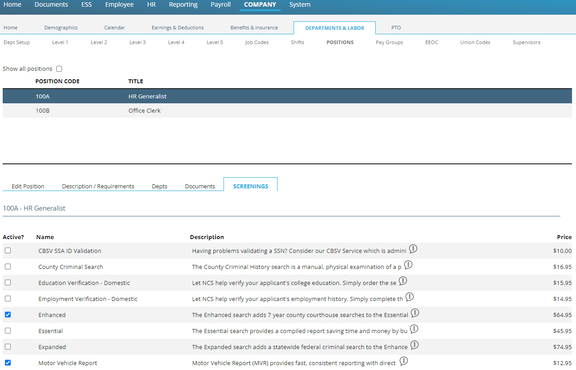The width and height of the screenshot is (576, 370).
Task: Open Supervisors link
Action: point(526,42)
